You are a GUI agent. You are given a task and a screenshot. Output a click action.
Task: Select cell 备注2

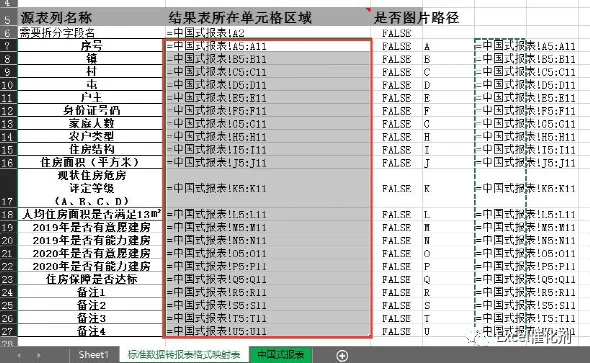tap(90, 305)
